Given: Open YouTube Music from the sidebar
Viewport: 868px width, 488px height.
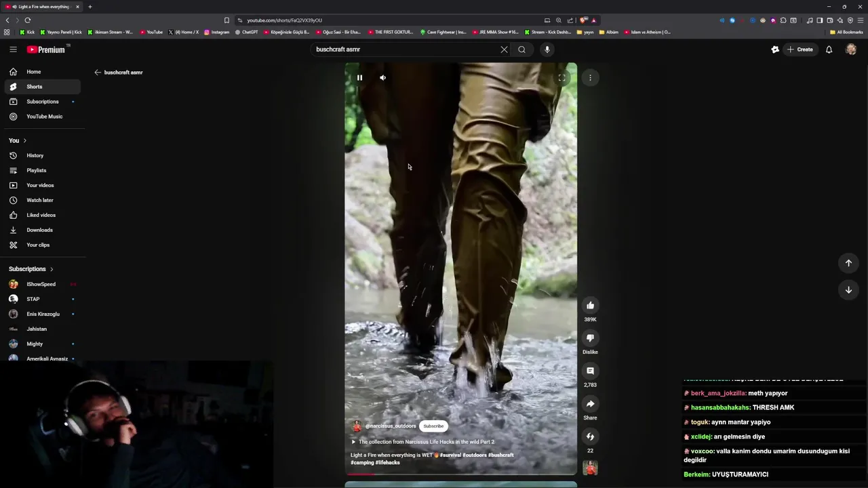Looking at the screenshot, I should tap(42, 117).
